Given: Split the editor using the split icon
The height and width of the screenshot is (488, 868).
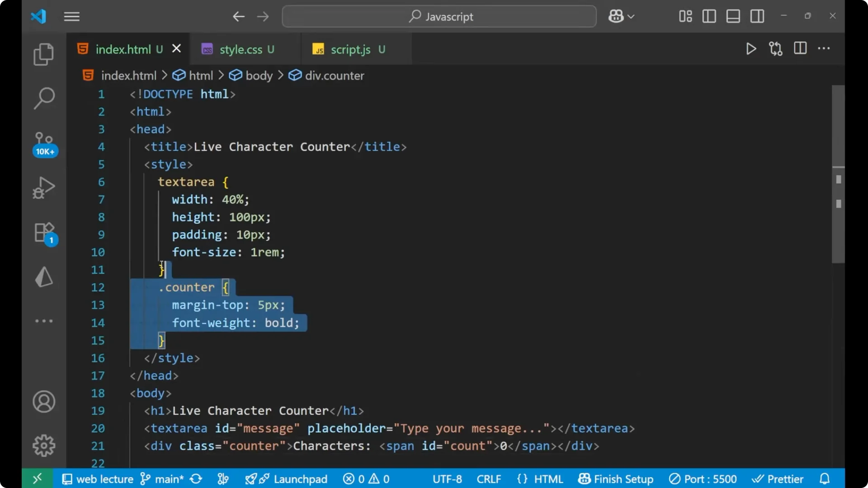Looking at the screenshot, I should pos(800,49).
